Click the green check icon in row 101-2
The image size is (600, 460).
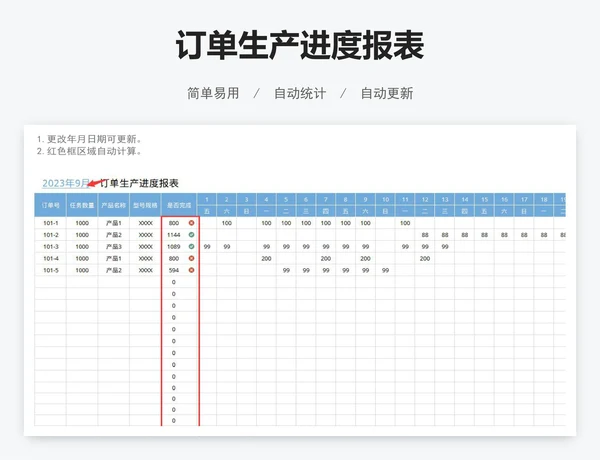[191, 235]
